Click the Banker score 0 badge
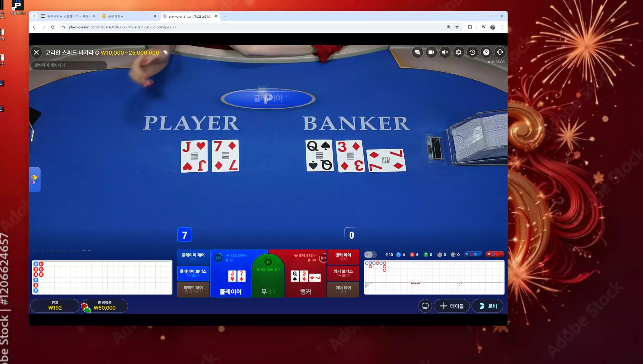 click(352, 235)
